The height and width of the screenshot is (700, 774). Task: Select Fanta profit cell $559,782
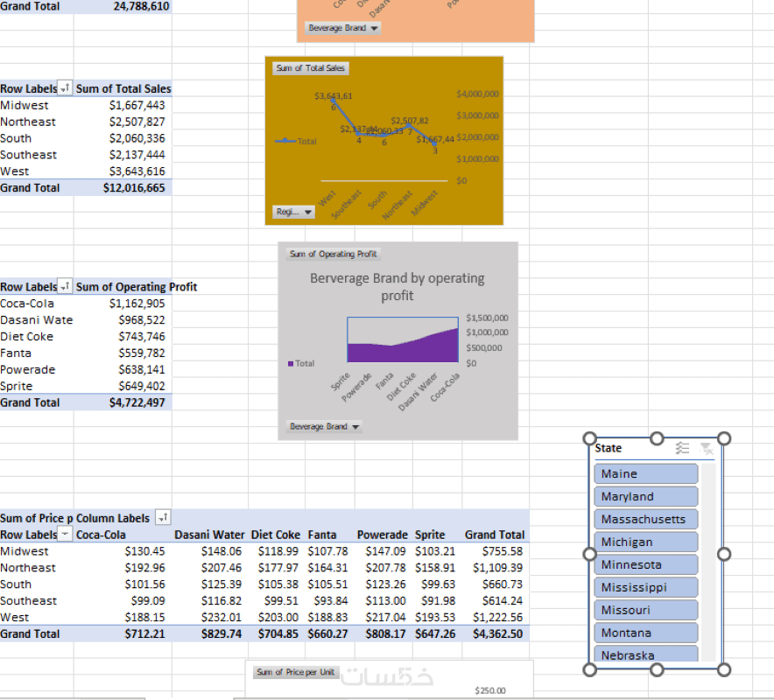123,353
